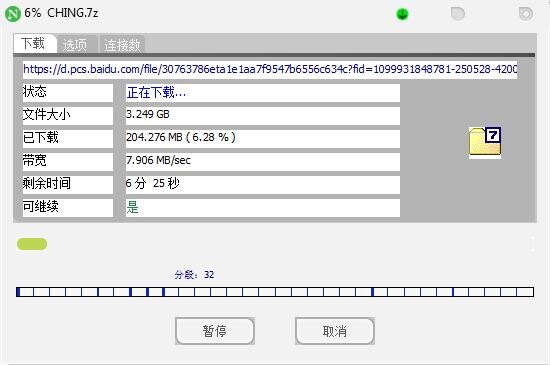Pause the download with 暂停 button
550x365 pixels.
(x=215, y=331)
